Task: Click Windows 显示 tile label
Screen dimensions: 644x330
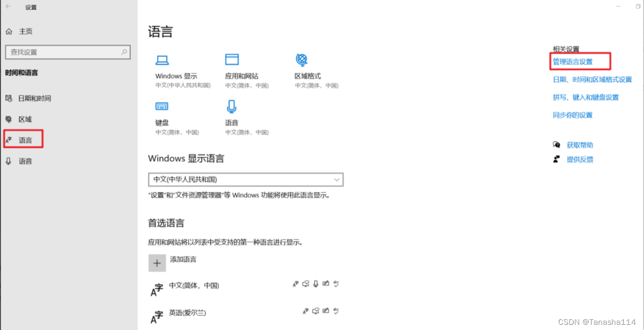Action: click(176, 76)
